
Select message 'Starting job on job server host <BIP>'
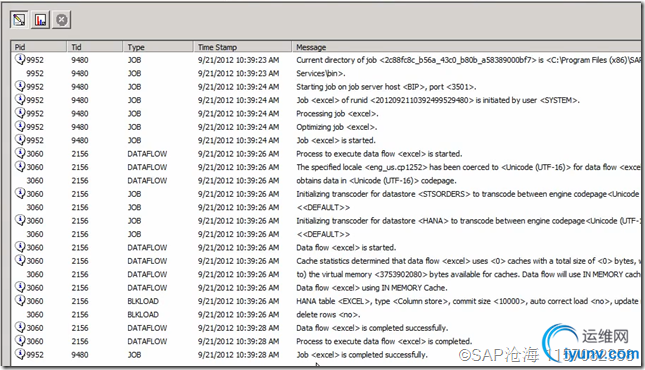click(x=386, y=87)
